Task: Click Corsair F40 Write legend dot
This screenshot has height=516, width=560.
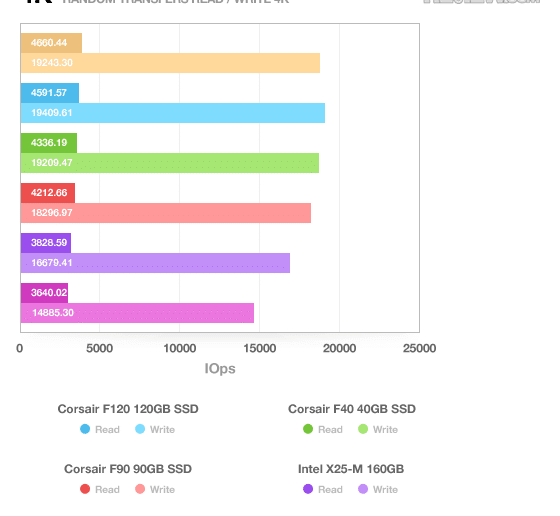Action: pyautogui.click(x=363, y=429)
